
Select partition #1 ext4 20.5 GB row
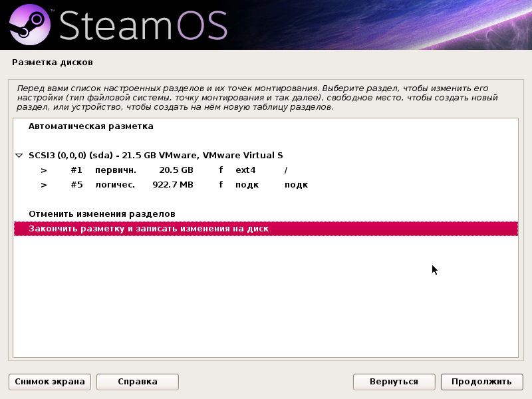coord(266,170)
